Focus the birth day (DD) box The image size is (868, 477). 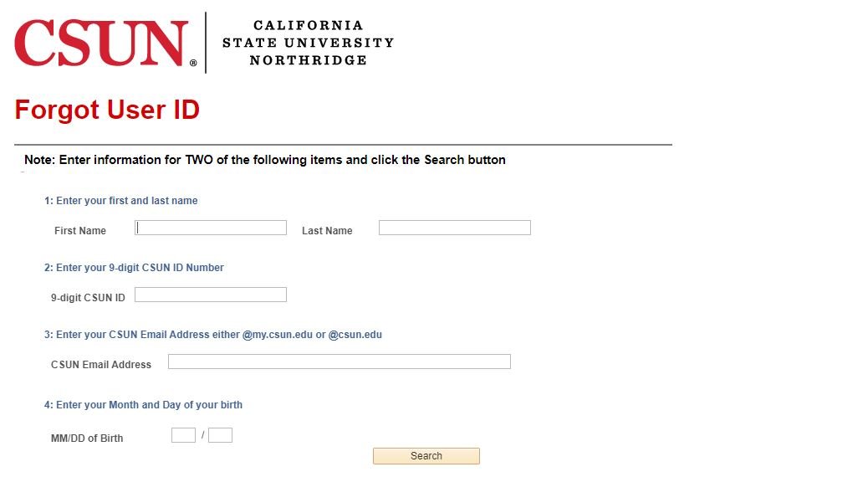pyautogui.click(x=220, y=435)
